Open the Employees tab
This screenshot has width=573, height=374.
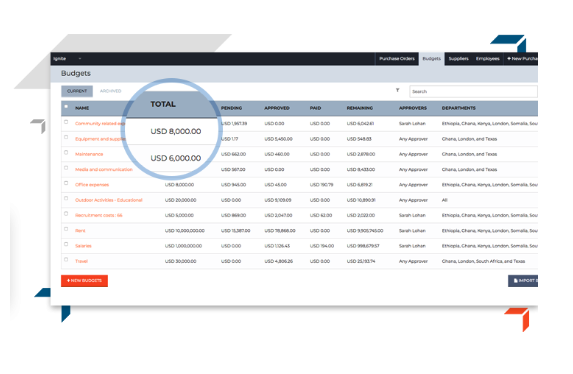pyautogui.click(x=487, y=58)
